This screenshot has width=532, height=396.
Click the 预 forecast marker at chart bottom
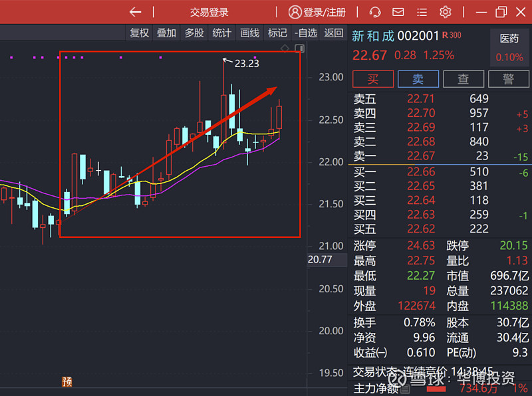click(x=67, y=382)
